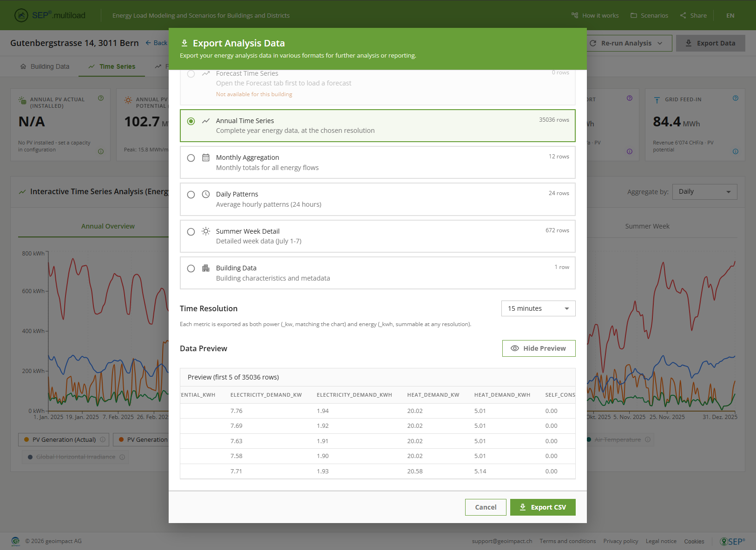Open the Annual Overview chart tab
756x550 pixels.
[108, 226]
